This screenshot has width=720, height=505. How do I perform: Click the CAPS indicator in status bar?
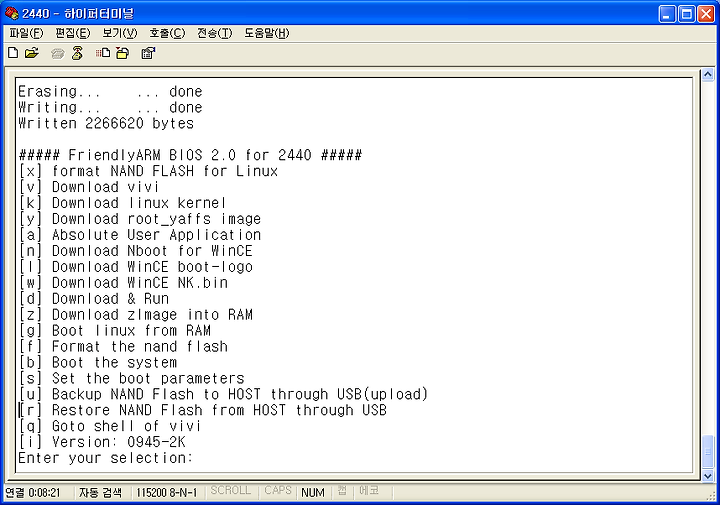(278, 491)
